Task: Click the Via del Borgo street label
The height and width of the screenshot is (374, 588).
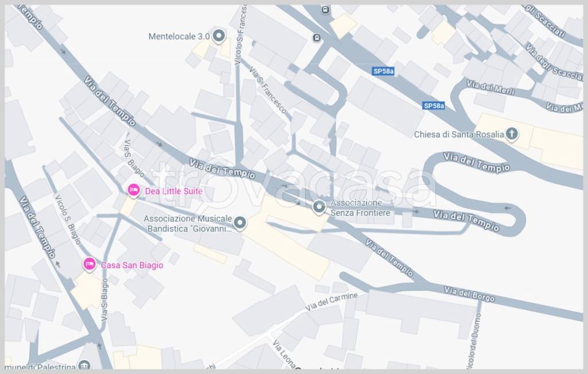Action: tap(470, 294)
